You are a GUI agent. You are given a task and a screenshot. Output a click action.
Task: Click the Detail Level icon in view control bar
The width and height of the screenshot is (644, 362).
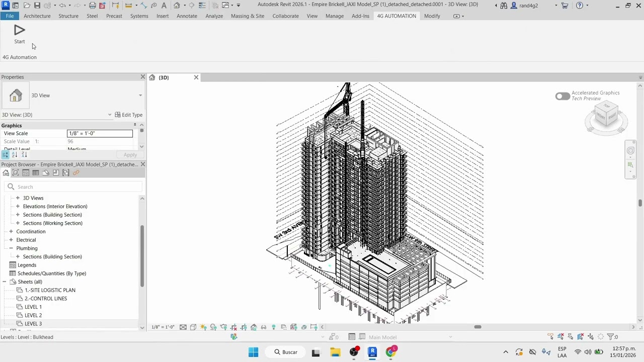pyautogui.click(x=183, y=327)
